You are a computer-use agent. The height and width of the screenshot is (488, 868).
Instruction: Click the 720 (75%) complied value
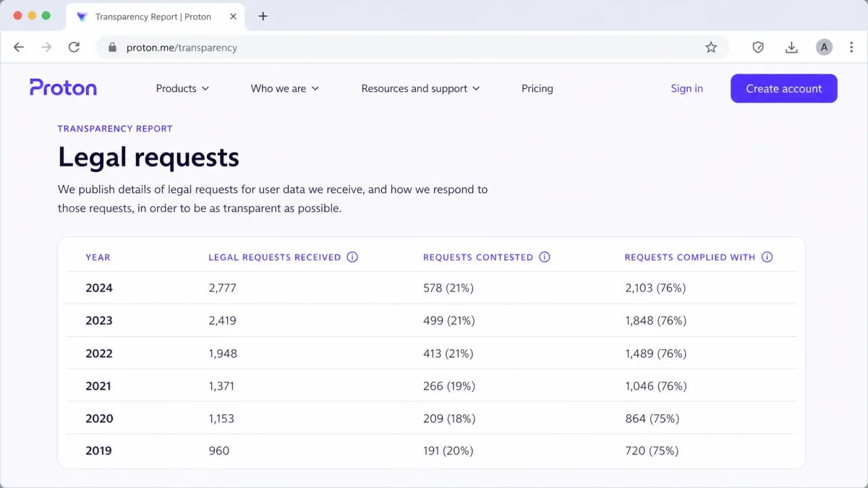(652, 451)
